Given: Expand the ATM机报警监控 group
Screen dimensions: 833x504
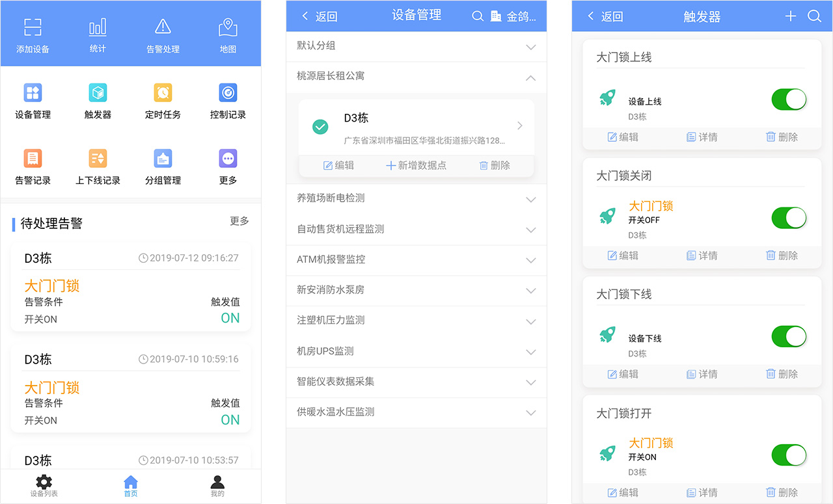Looking at the screenshot, I should (416, 259).
